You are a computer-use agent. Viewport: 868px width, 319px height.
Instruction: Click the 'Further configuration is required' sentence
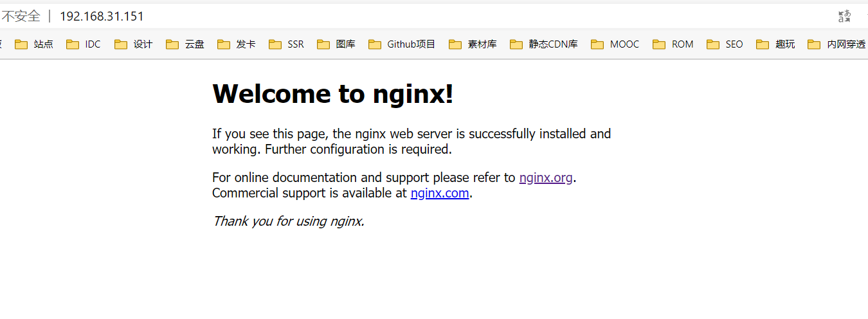(x=358, y=149)
